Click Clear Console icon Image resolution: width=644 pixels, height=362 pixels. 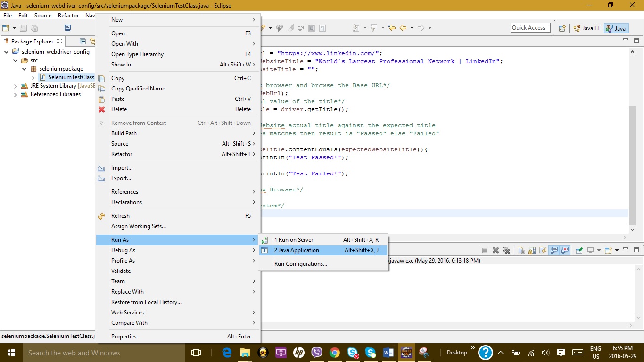(521, 250)
